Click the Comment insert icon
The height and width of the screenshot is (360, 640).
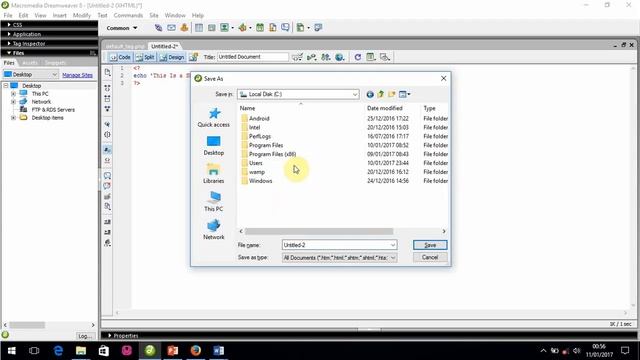[285, 28]
